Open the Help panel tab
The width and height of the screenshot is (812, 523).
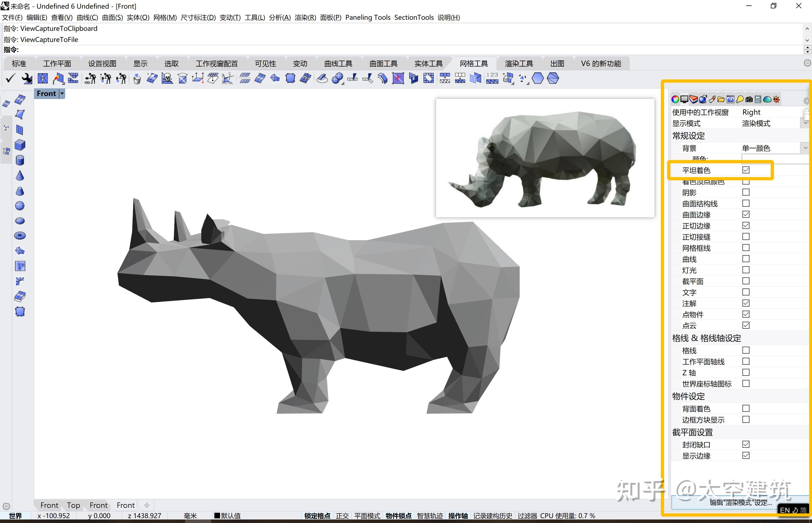click(731, 99)
